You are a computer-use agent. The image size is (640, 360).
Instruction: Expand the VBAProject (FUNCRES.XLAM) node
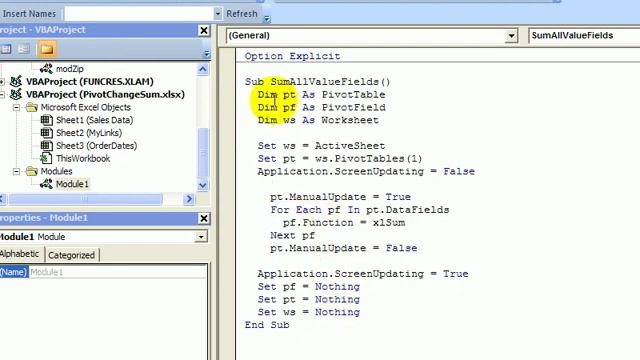(2, 82)
